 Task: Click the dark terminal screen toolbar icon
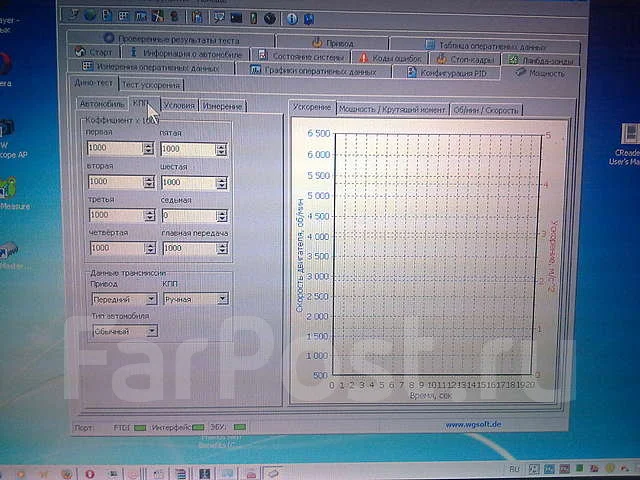pos(236,18)
